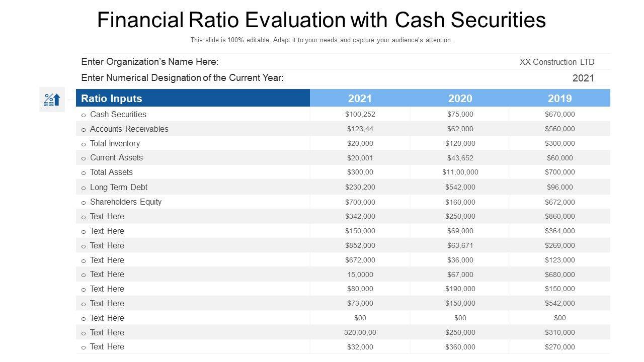
Task: Click the 2019 column header
Action: (x=559, y=99)
